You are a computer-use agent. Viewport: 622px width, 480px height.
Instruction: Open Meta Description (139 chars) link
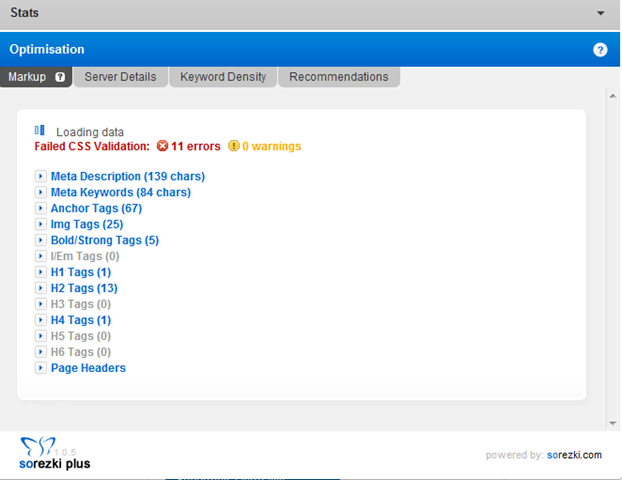pos(128,177)
